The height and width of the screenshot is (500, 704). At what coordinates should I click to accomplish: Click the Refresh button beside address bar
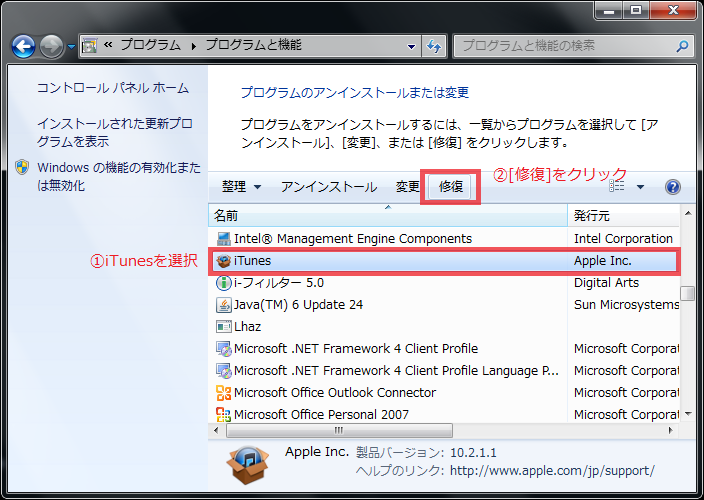[434, 46]
